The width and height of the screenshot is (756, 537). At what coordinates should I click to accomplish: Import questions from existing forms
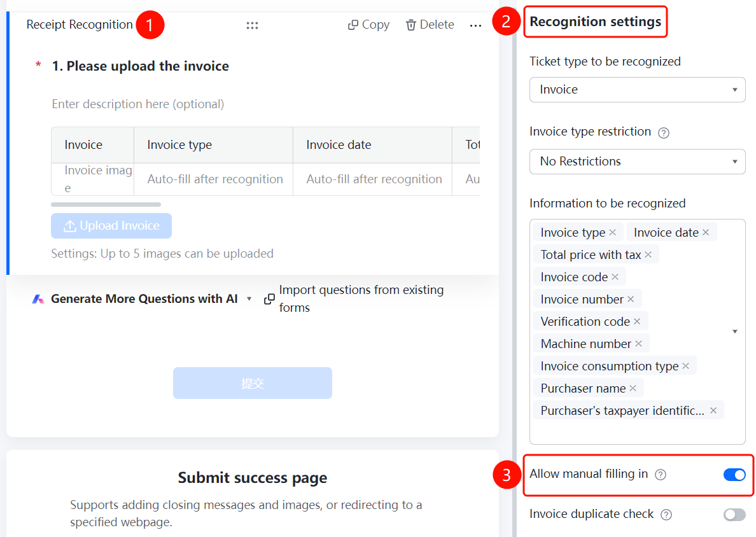click(x=354, y=299)
